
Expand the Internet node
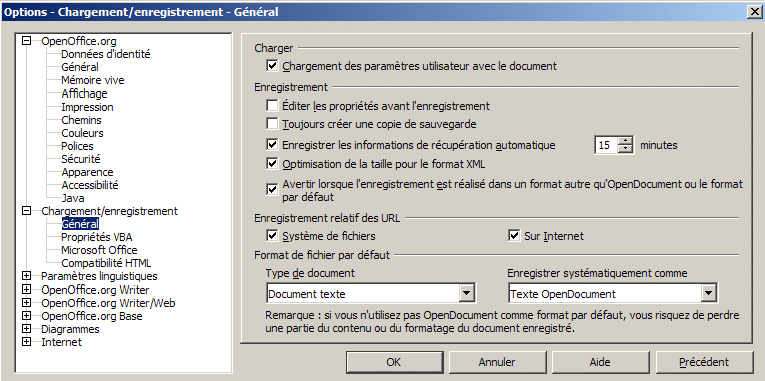(x=26, y=342)
